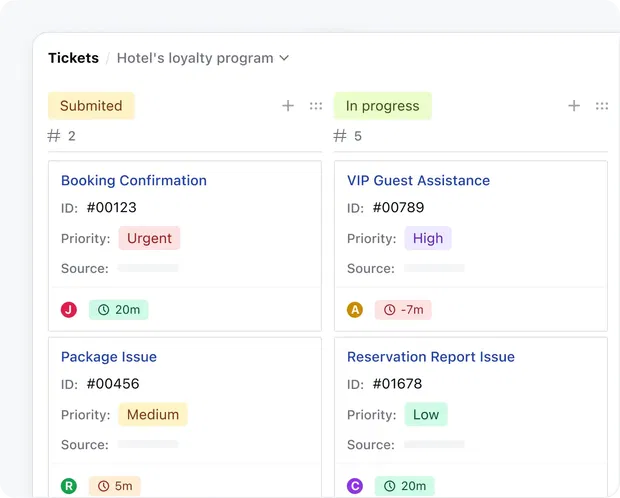Image resolution: width=620 pixels, height=498 pixels.
Task: Go to Tickets in the breadcrumb
Action: (73, 58)
